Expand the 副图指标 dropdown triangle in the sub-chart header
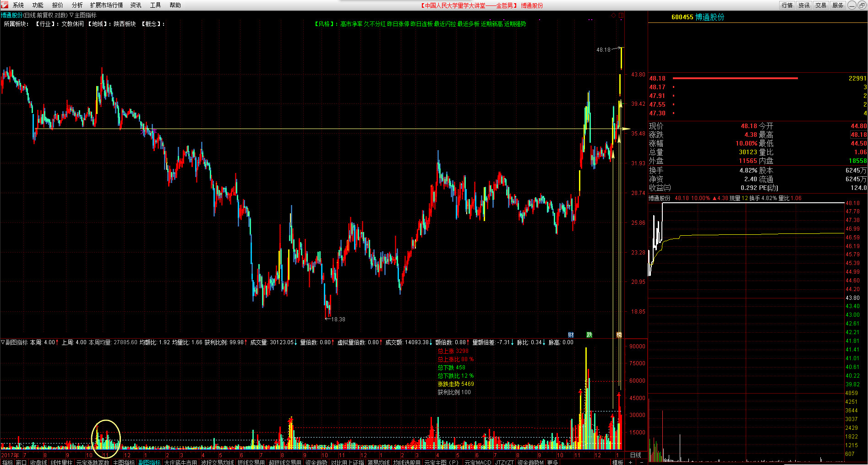 click(x=3, y=342)
